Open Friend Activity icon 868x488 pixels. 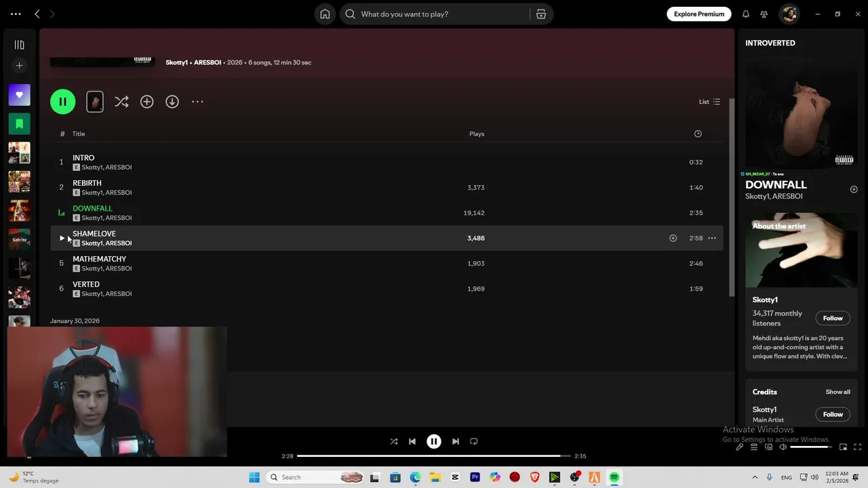point(764,14)
